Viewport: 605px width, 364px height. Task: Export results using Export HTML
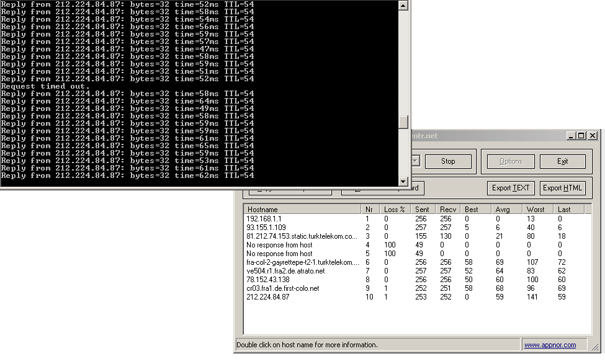pos(563,188)
